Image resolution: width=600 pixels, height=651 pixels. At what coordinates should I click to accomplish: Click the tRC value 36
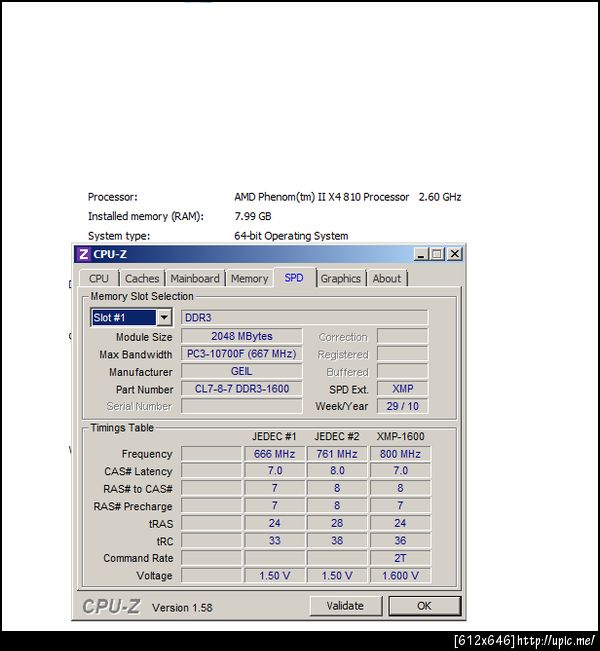coord(400,541)
